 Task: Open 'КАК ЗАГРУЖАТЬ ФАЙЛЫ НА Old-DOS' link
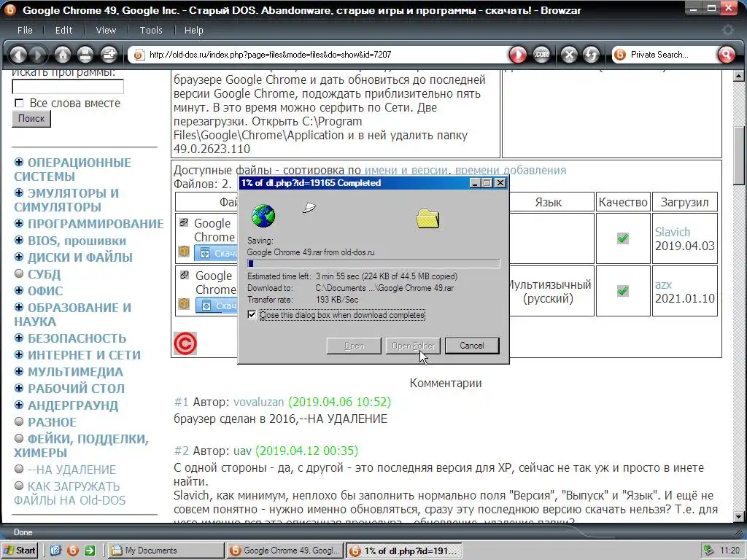(69, 494)
